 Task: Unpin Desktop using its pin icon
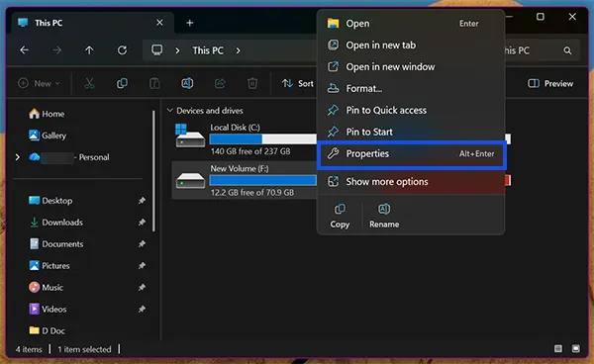pos(142,201)
